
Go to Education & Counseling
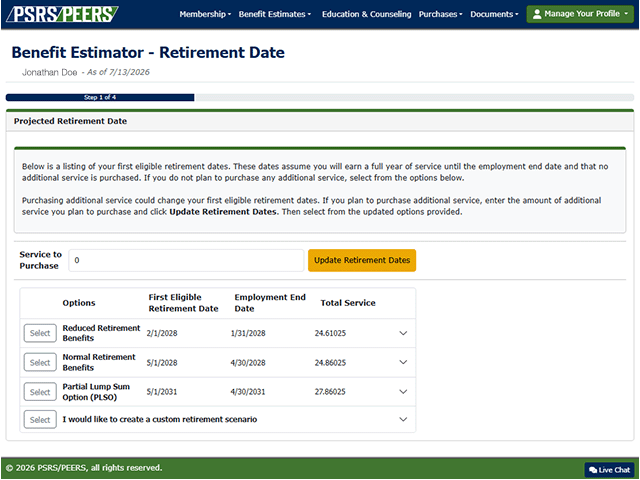pos(367,14)
